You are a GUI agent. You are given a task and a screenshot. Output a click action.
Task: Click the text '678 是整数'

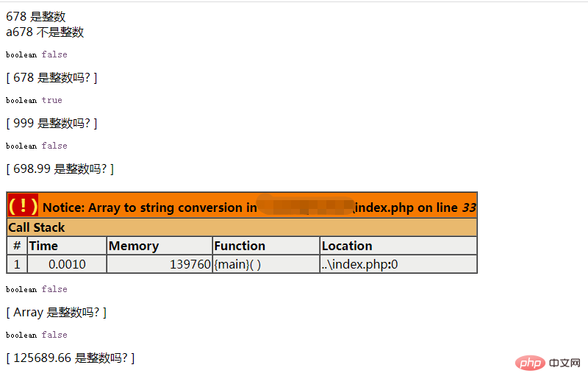(x=36, y=16)
